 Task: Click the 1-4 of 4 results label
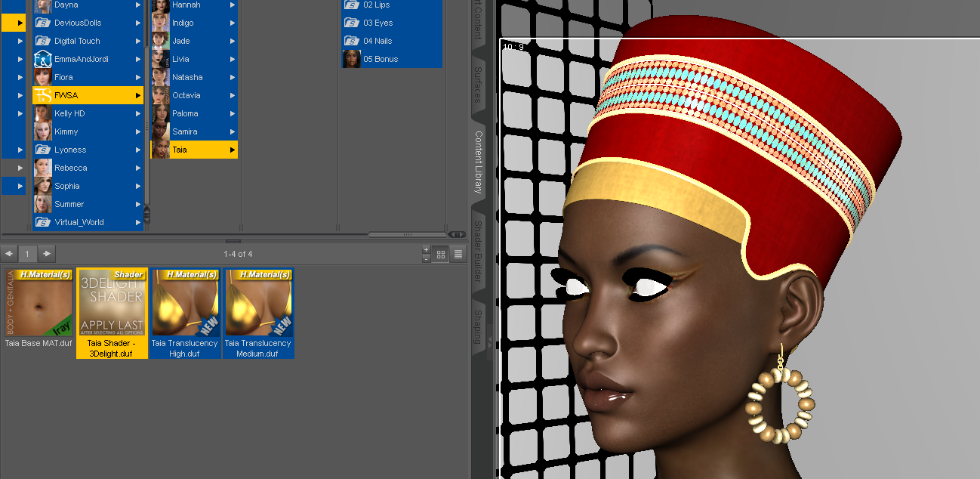pyautogui.click(x=238, y=254)
